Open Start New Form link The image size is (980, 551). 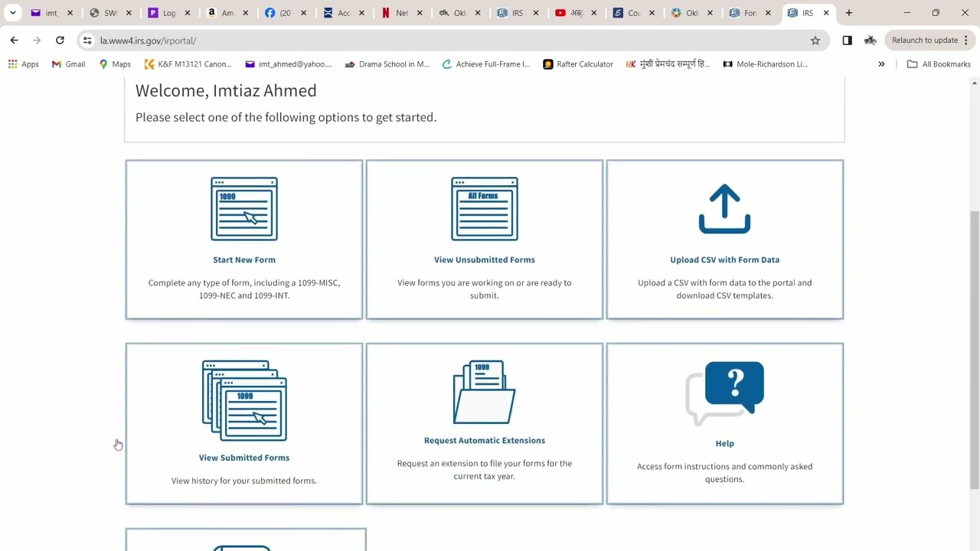tap(244, 259)
